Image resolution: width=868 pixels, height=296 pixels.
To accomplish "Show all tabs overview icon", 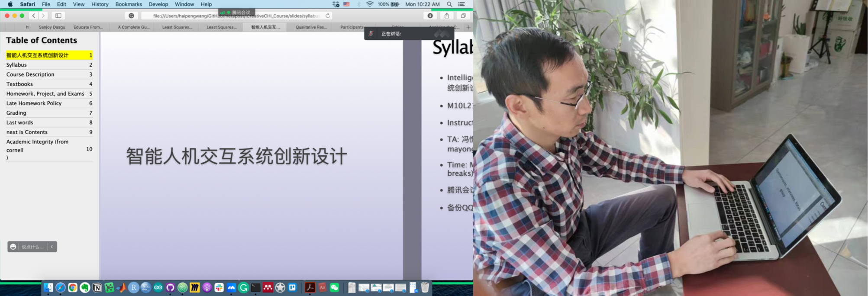I will pyautogui.click(x=463, y=16).
